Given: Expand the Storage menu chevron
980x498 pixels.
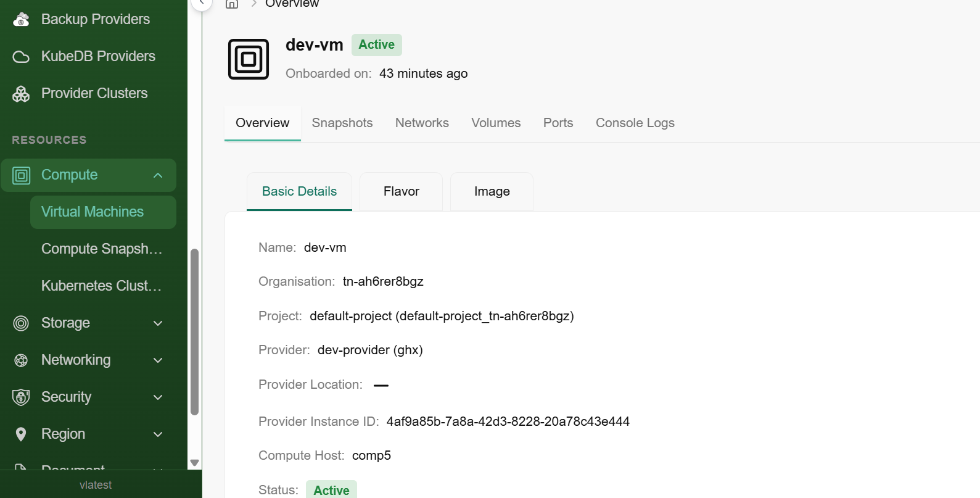Looking at the screenshot, I should coord(158,323).
